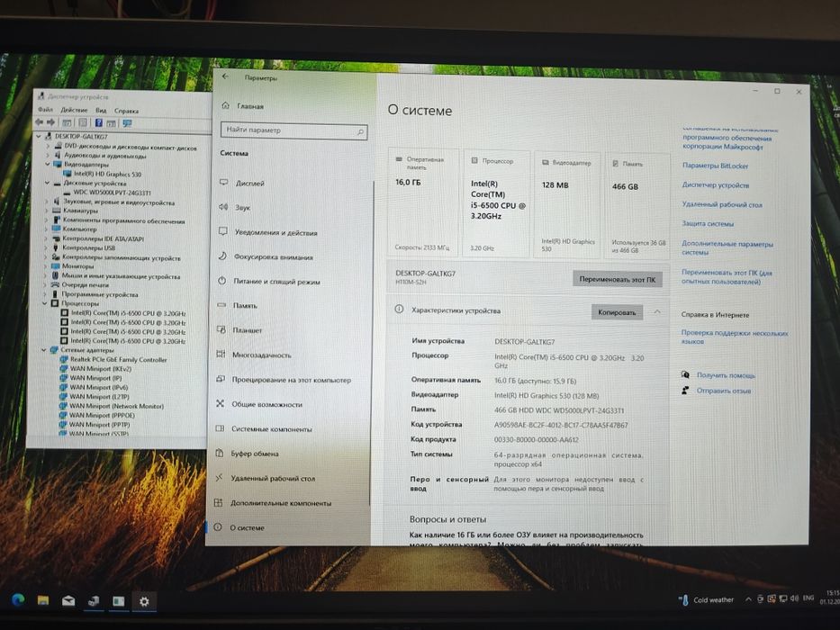840x630 pixels.
Task: Click the Видеоадаптер 128 MB card
Action: pos(567,206)
